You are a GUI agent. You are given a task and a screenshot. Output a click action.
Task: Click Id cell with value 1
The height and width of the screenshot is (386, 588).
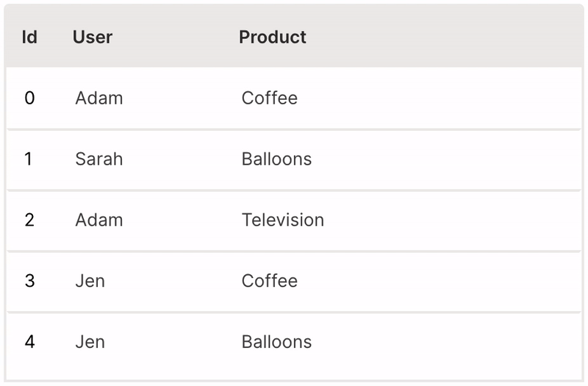click(x=29, y=159)
